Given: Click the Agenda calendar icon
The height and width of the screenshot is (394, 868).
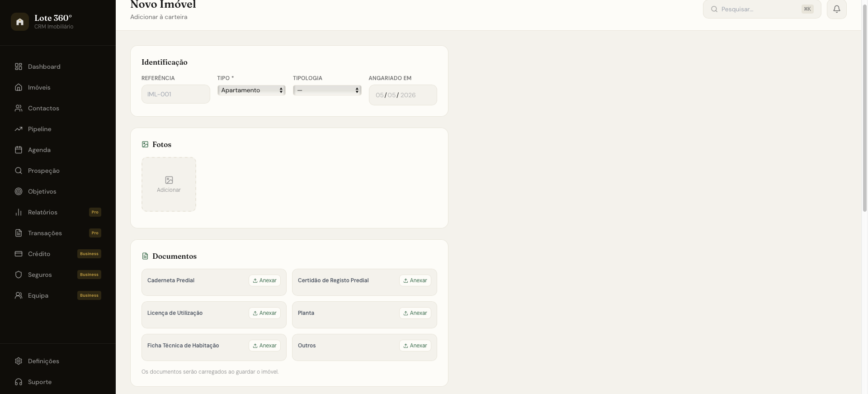Looking at the screenshot, I should coord(19,150).
